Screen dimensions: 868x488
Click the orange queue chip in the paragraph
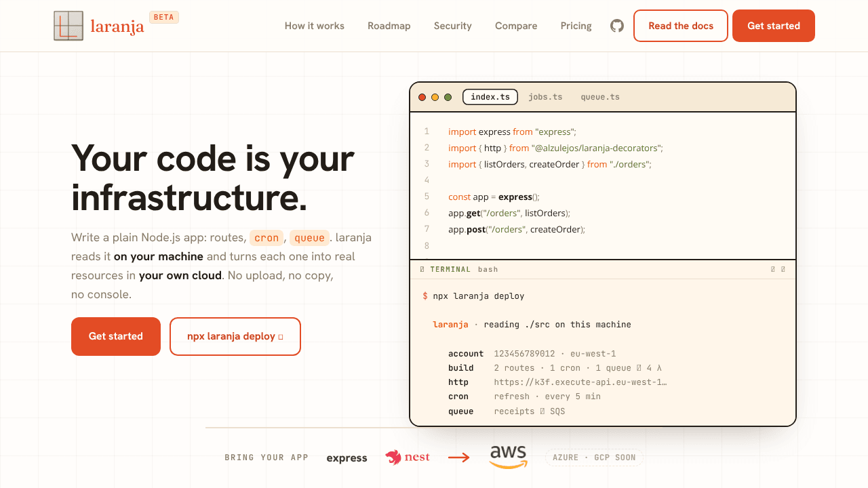coord(310,238)
